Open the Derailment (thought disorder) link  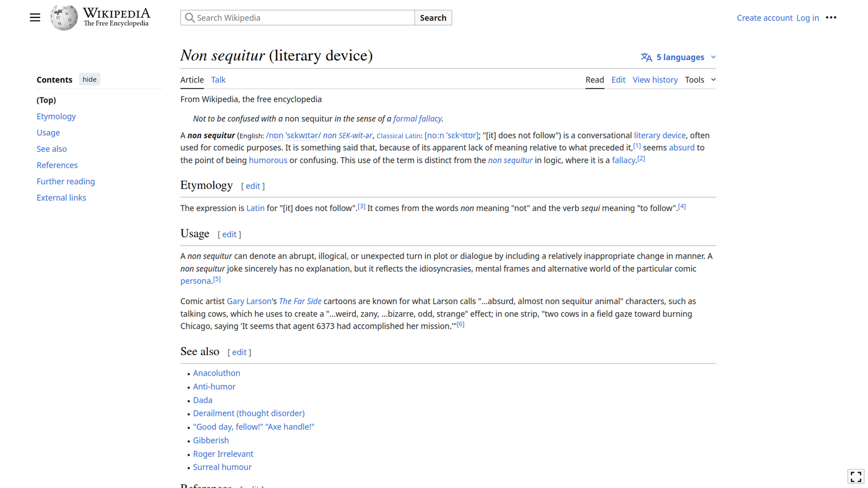point(249,413)
